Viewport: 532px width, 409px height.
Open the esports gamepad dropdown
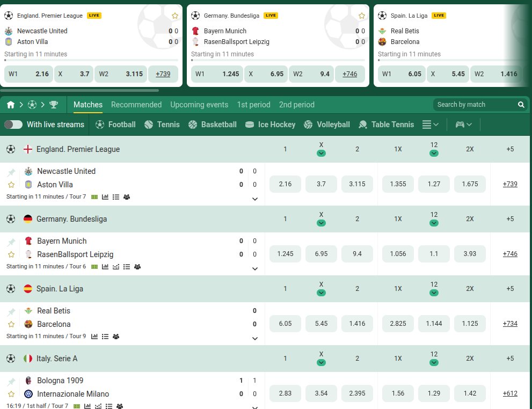tap(463, 125)
